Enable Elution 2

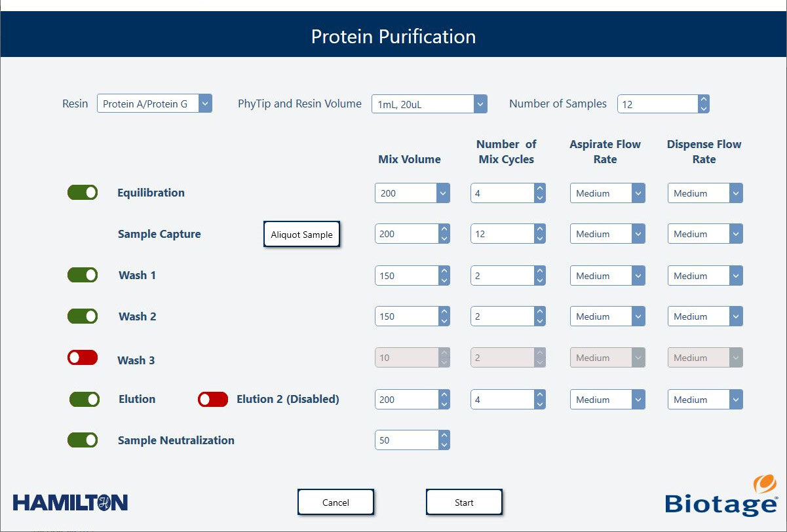[x=212, y=399]
